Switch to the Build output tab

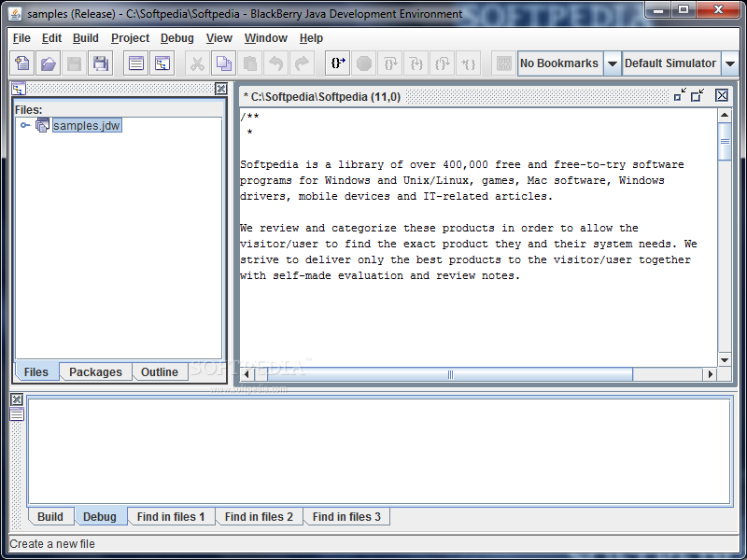tap(50, 517)
